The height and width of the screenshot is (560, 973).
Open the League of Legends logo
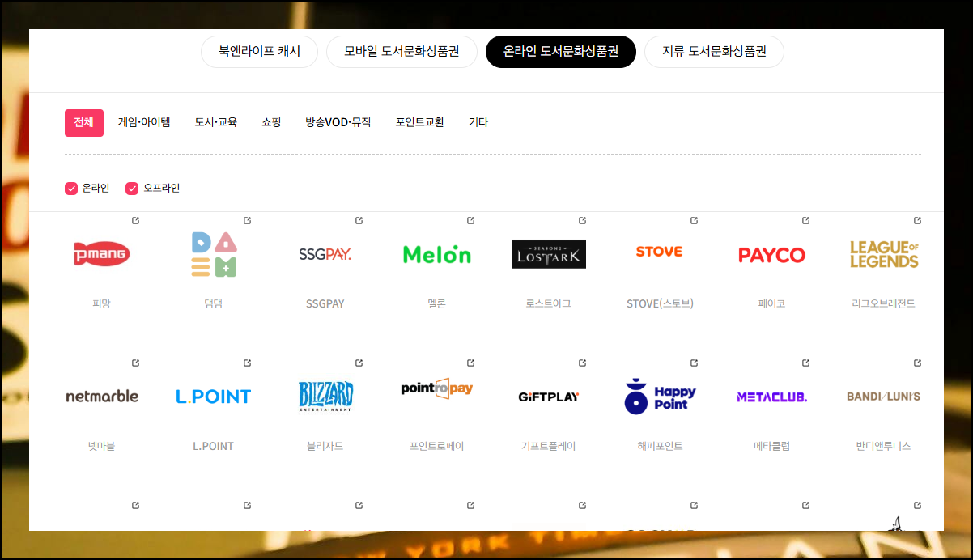coord(884,254)
